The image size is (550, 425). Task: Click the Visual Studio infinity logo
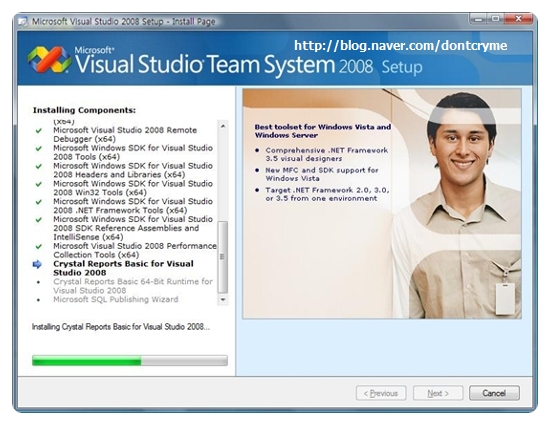tap(49, 60)
